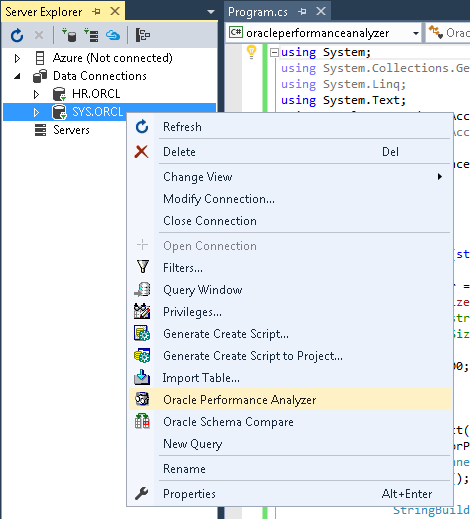
Task: Launch Oracle Performance Analyzer from menu
Action: 290,400
